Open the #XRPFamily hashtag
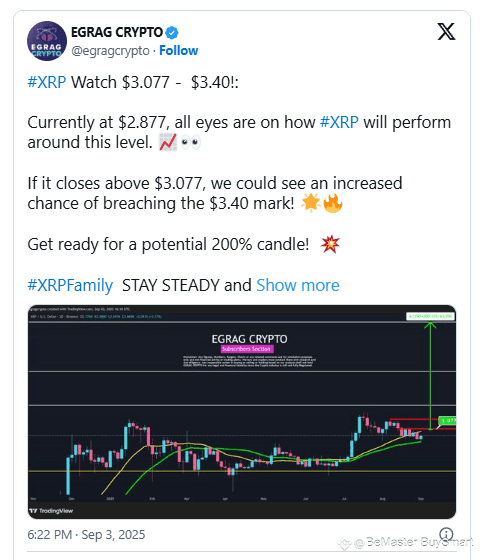 pyautogui.click(x=70, y=285)
